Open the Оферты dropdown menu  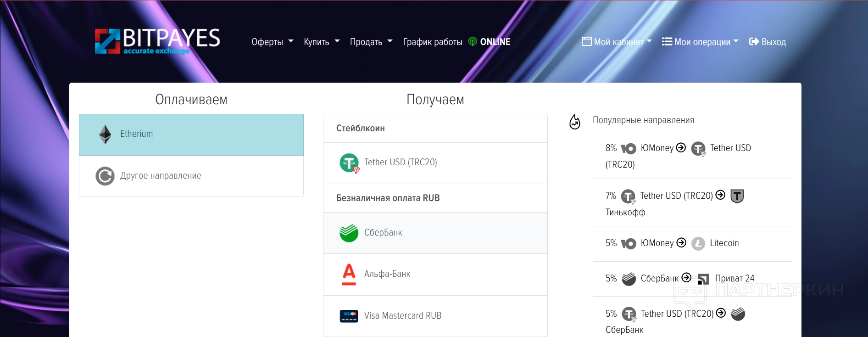[273, 42]
